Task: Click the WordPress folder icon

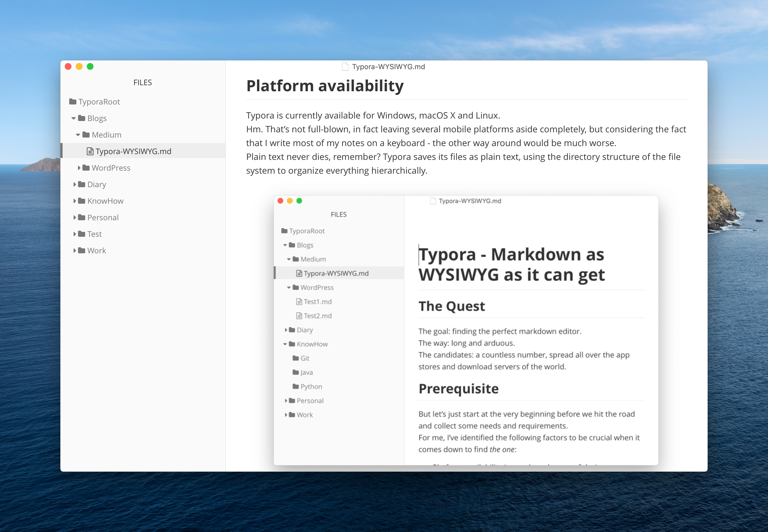Action: coord(86,168)
